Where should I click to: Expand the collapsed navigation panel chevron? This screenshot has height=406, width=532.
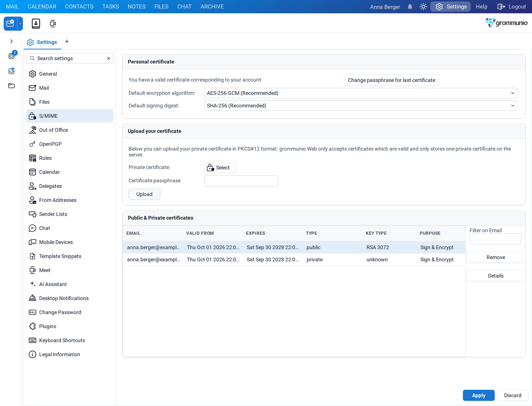pyautogui.click(x=11, y=41)
